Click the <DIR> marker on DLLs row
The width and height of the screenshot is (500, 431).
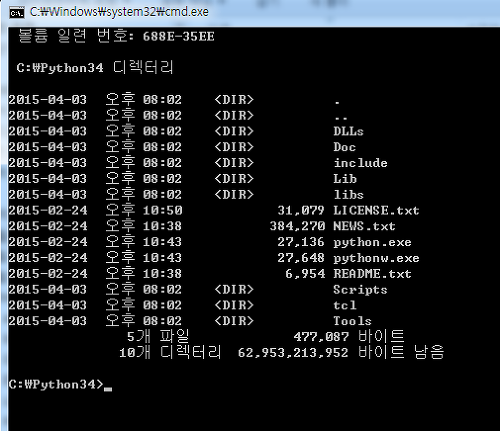pyautogui.click(x=234, y=131)
